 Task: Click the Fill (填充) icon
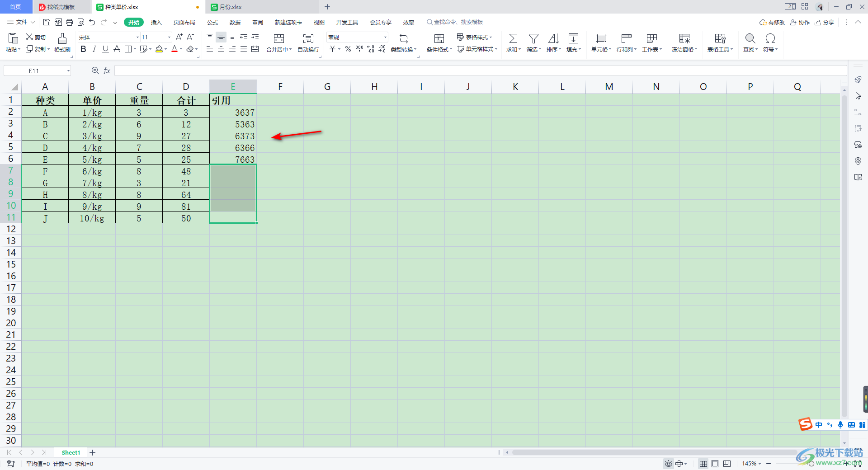(x=573, y=38)
